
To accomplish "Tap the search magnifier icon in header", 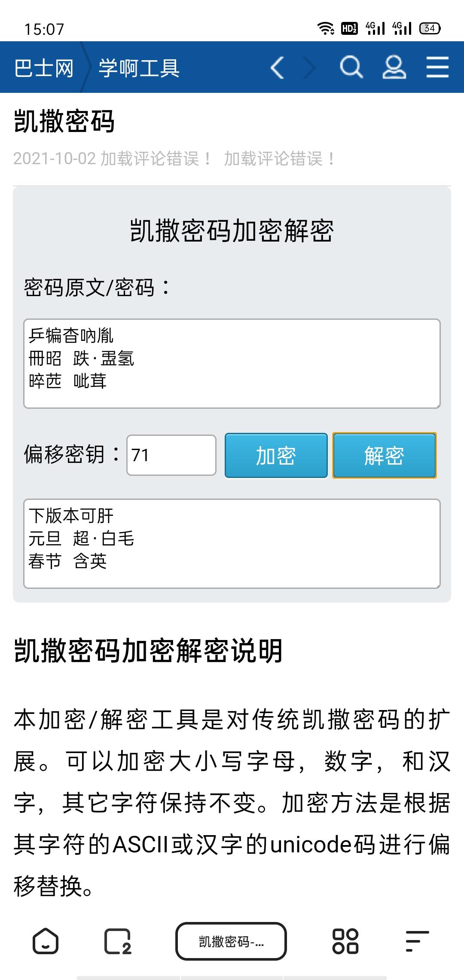I will (351, 67).
